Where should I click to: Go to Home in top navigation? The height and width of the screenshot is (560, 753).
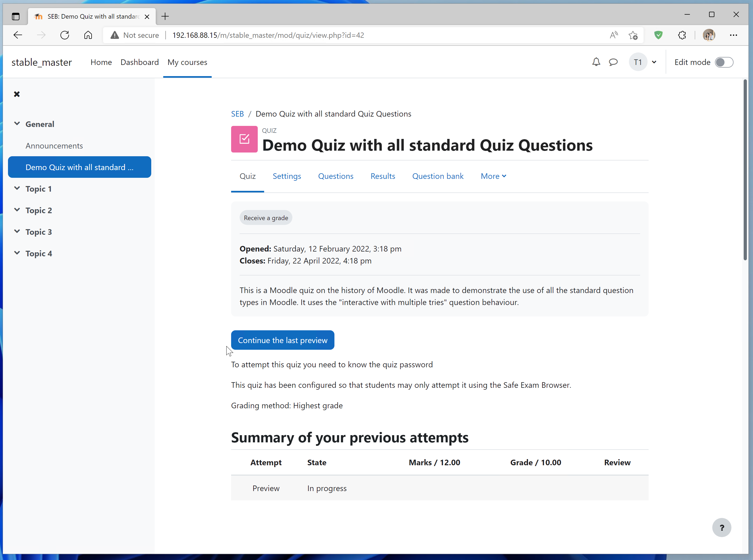tap(101, 62)
